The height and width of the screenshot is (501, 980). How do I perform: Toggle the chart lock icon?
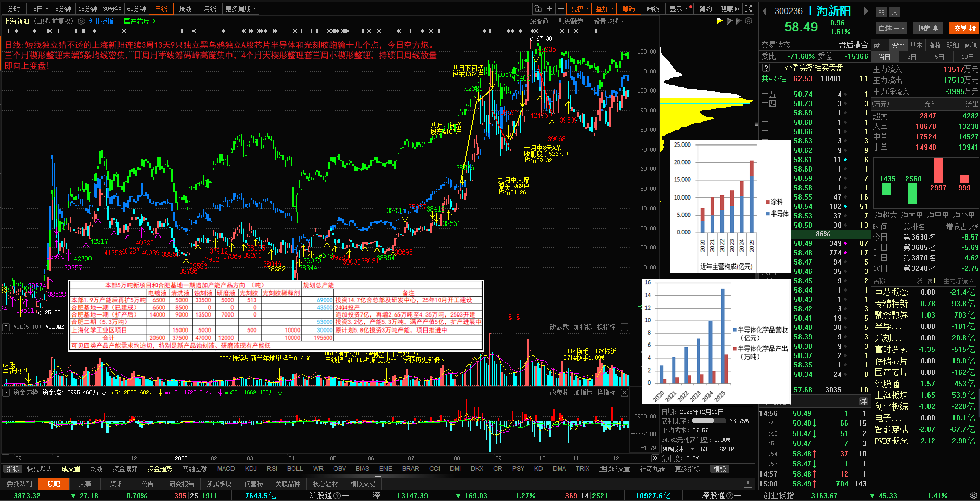(538, 9)
